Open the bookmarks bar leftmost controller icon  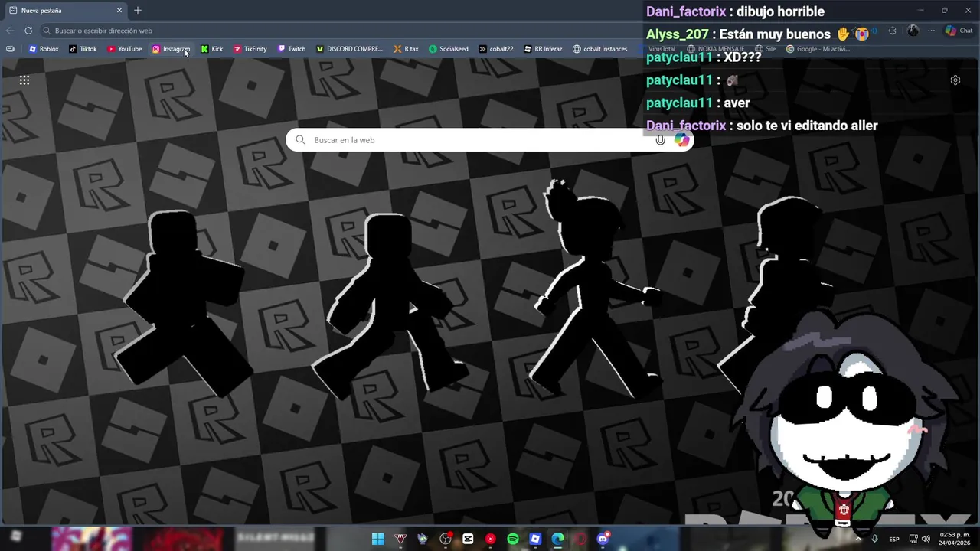(x=10, y=49)
